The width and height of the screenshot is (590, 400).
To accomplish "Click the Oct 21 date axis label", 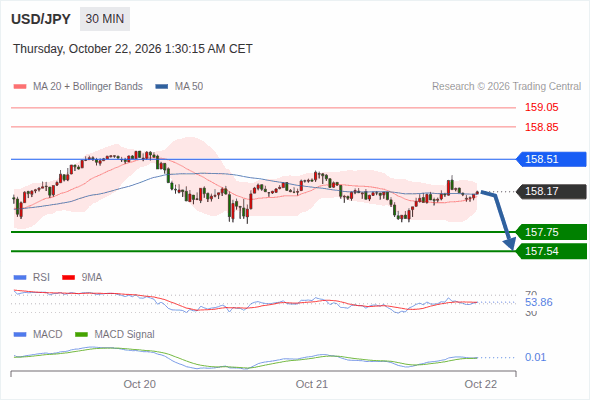I will pos(312,384).
